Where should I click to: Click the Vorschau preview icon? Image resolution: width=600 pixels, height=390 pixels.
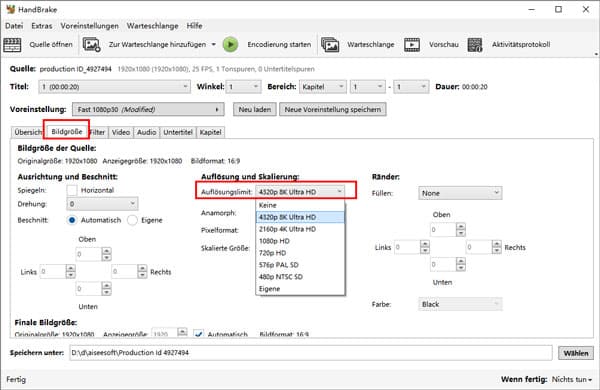point(412,45)
